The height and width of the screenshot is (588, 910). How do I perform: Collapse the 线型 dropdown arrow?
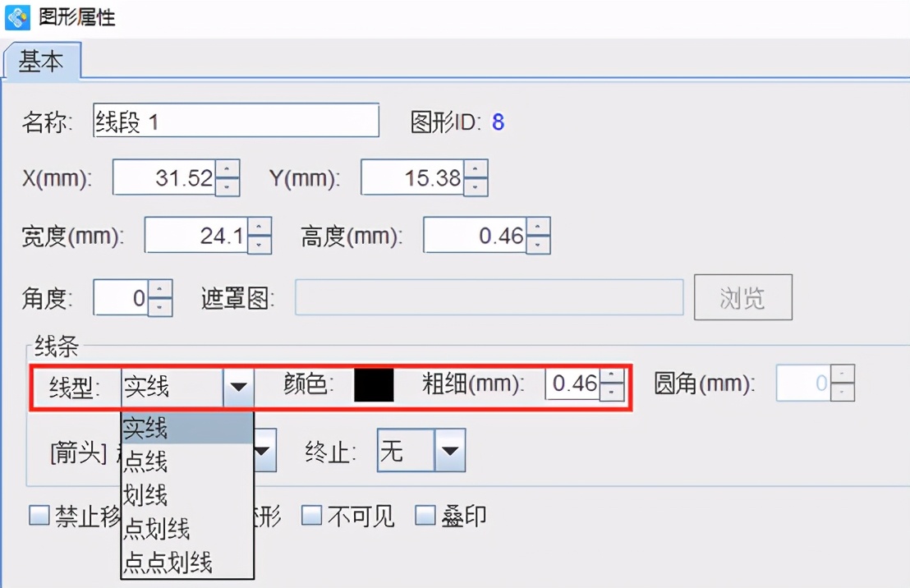click(x=239, y=386)
